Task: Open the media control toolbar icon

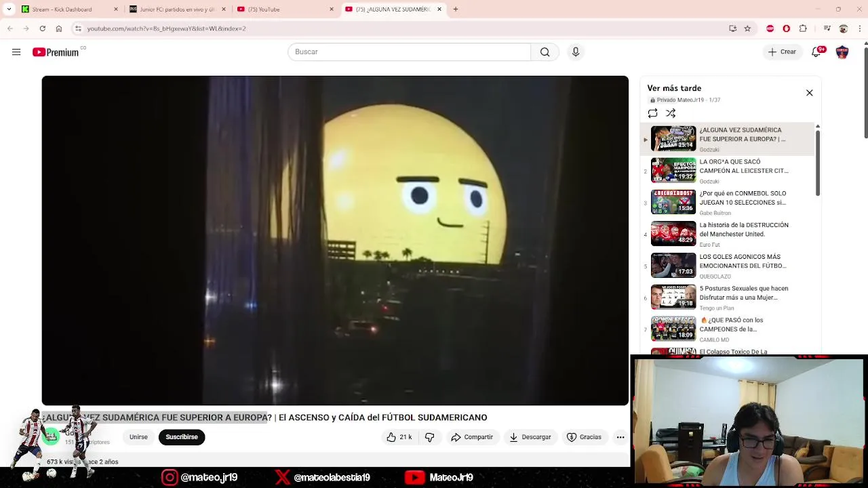Action: (827, 28)
